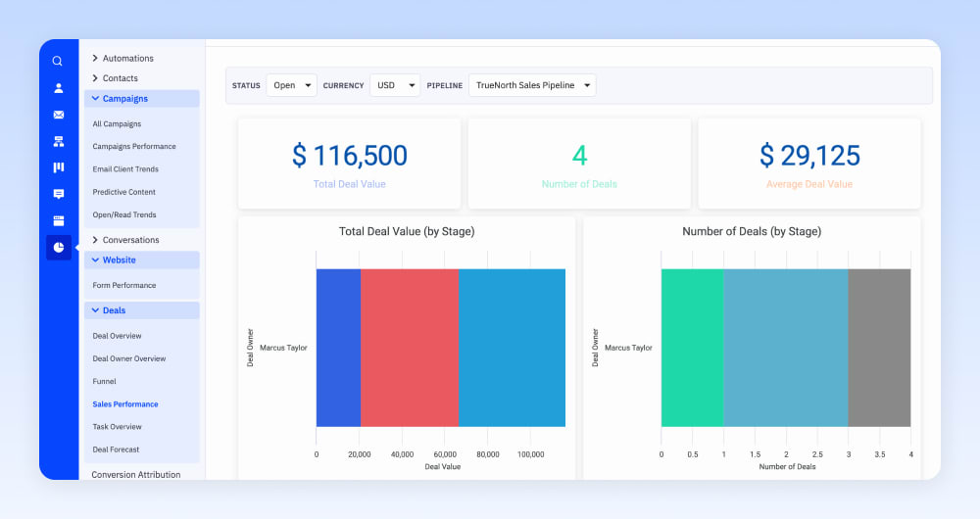Image resolution: width=980 pixels, height=519 pixels.
Task: Go to Task Overview report
Action: (117, 427)
